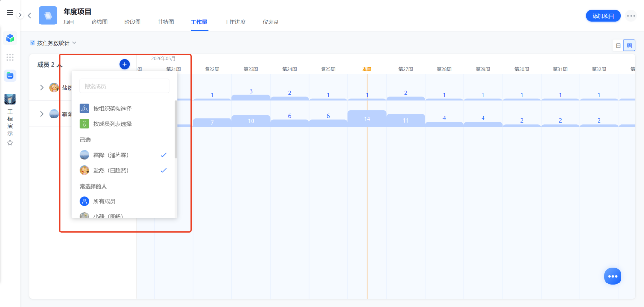Click the 添加项目 button
644x307 pixels.
tap(603, 16)
